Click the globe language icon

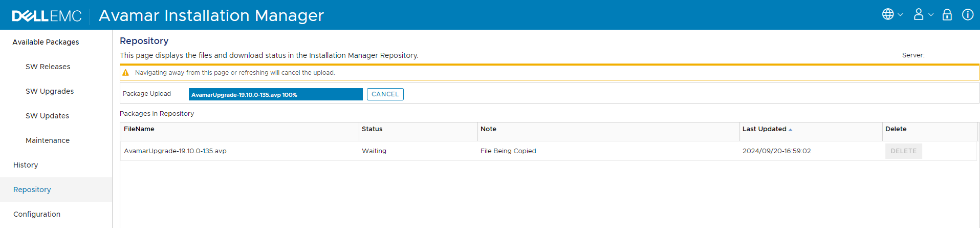tap(887, 14)
